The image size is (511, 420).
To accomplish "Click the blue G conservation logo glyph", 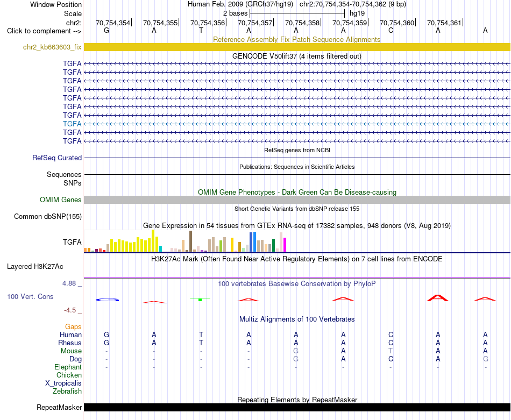I will click(107, 300).
